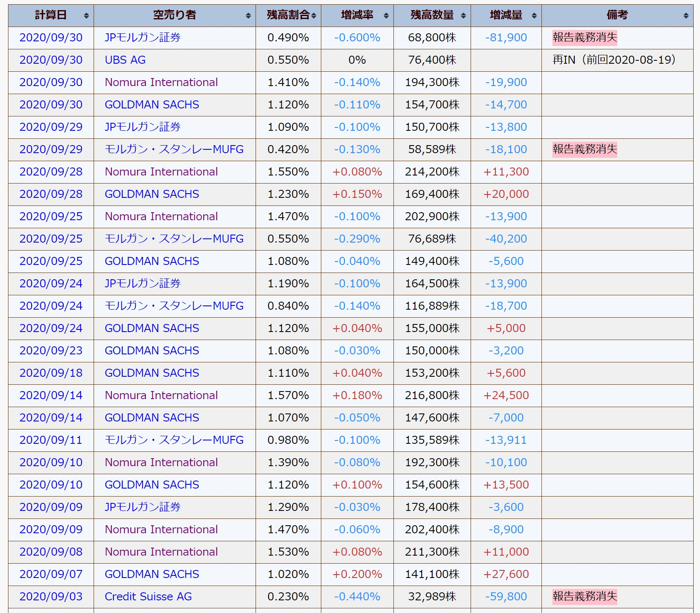Select the 1.570% balance ratio cell
700x613 pixels.
click(288, 395)
